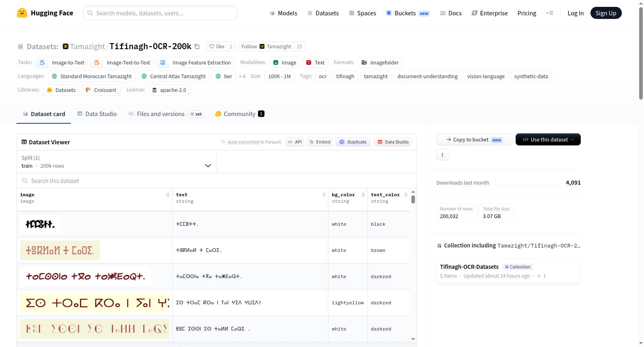644x347 pixels.
Task: Focus the Search this dataset field
Action: [x=217, y=181]
